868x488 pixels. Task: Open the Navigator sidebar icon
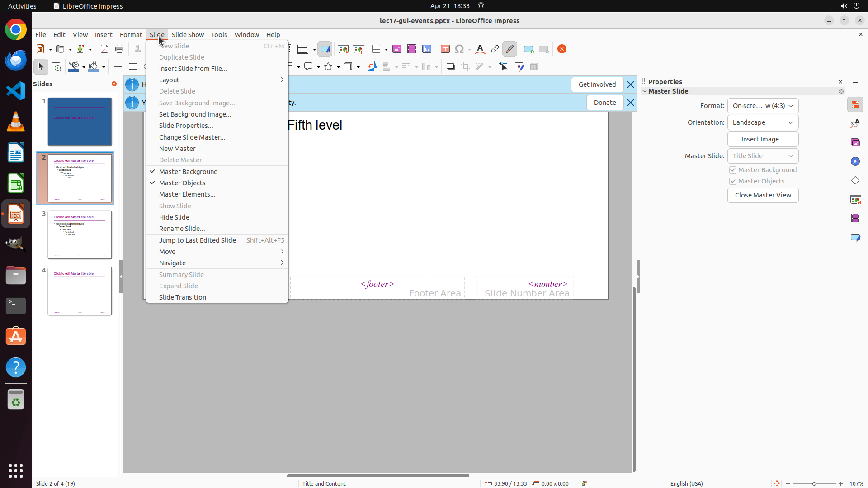click(855, 162)
